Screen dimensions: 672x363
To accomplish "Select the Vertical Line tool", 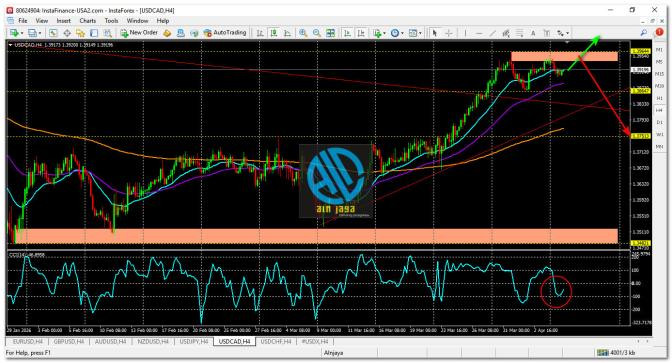I will [465, 33].
